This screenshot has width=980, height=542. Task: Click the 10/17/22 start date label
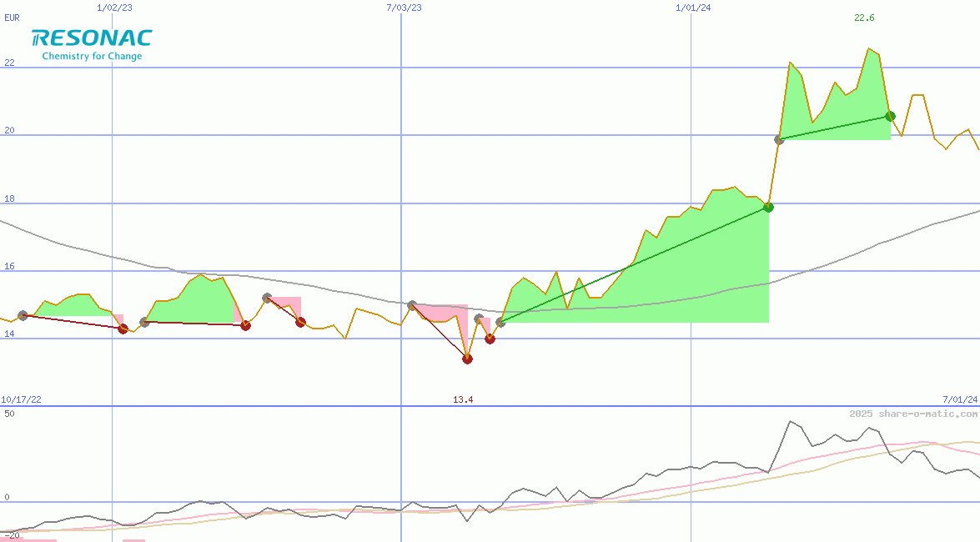point(21,399)
